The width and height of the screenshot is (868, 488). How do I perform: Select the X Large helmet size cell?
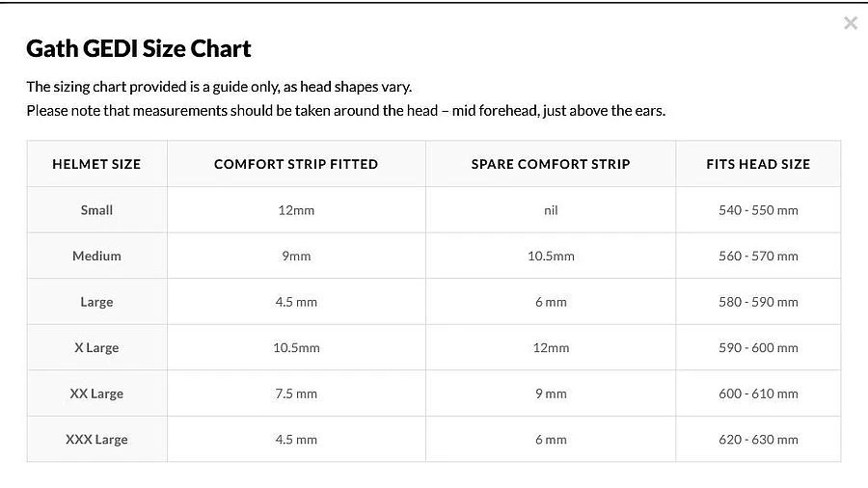[96, 347]
